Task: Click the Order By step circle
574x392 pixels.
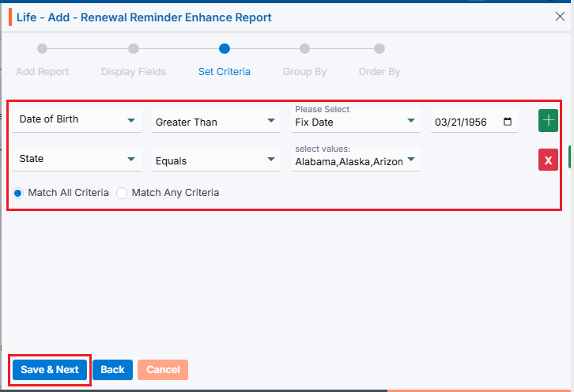Action: (380, 49)
